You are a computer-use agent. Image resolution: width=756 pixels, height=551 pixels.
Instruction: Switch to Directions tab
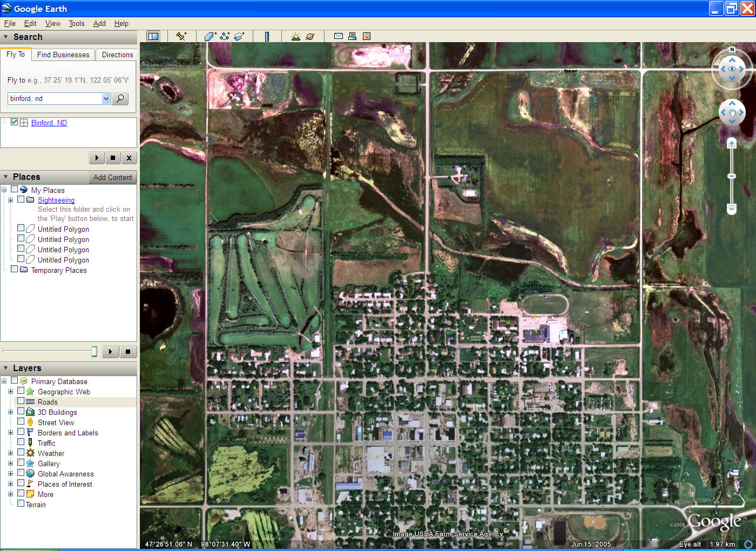coord(117,55)
